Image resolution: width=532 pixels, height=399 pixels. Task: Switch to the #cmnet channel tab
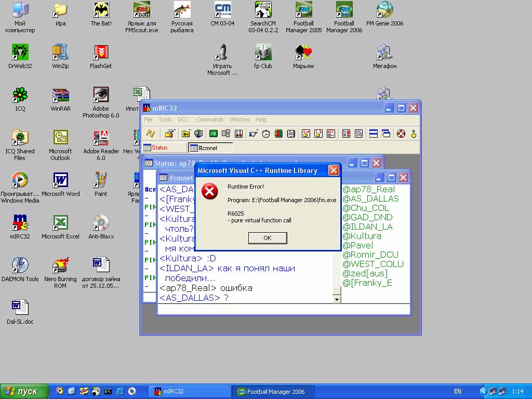210,148
